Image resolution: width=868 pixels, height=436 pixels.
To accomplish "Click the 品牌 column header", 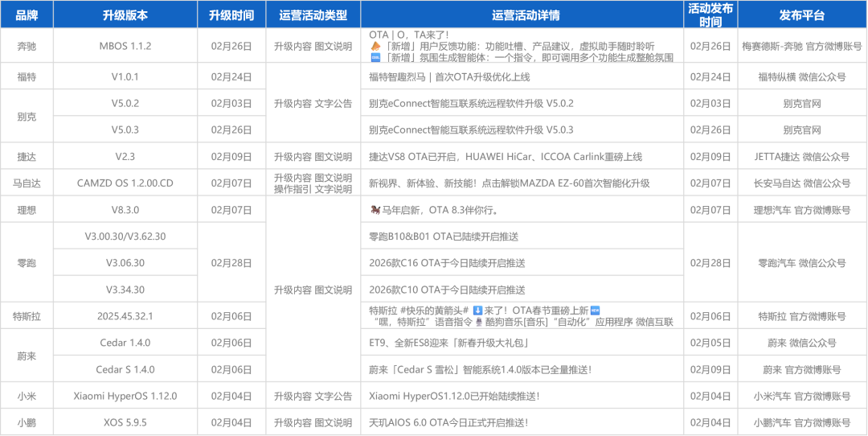I will click(x=27, y=15).
